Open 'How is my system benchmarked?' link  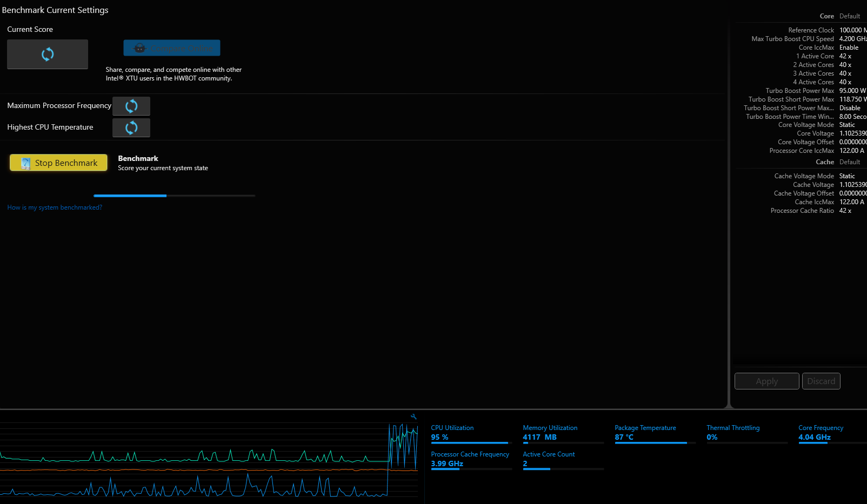(x=55, y=207)
